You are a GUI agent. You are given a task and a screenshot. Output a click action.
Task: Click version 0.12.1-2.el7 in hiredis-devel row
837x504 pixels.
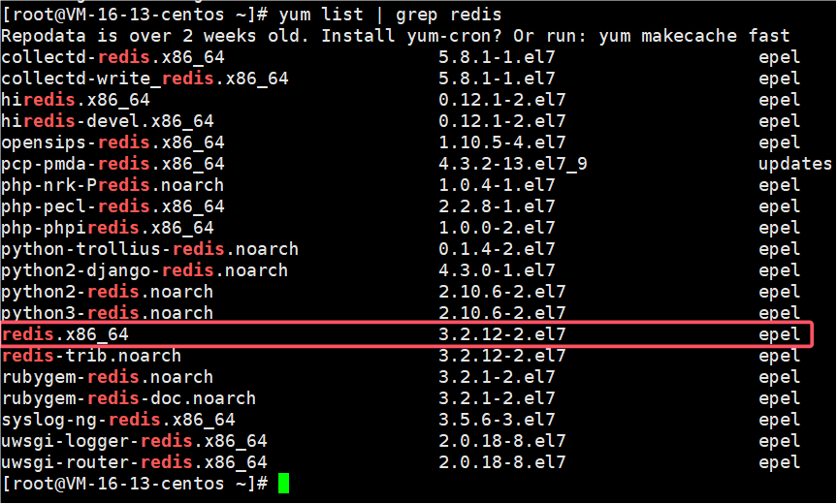tap(502, 121)
